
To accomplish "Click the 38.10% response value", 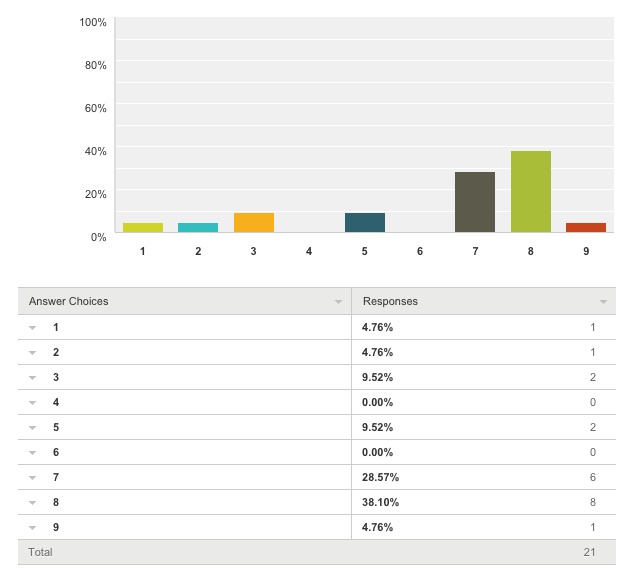I will [x=378, y=503].
